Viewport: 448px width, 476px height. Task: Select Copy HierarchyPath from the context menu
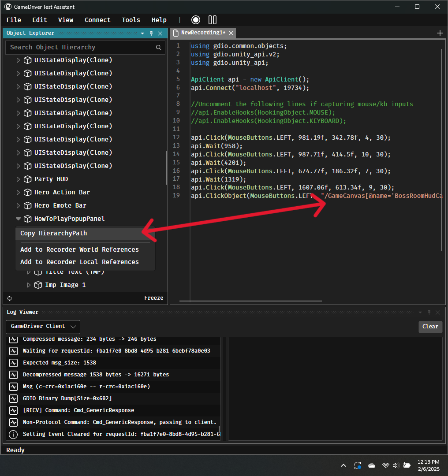(x=53, y=234)
